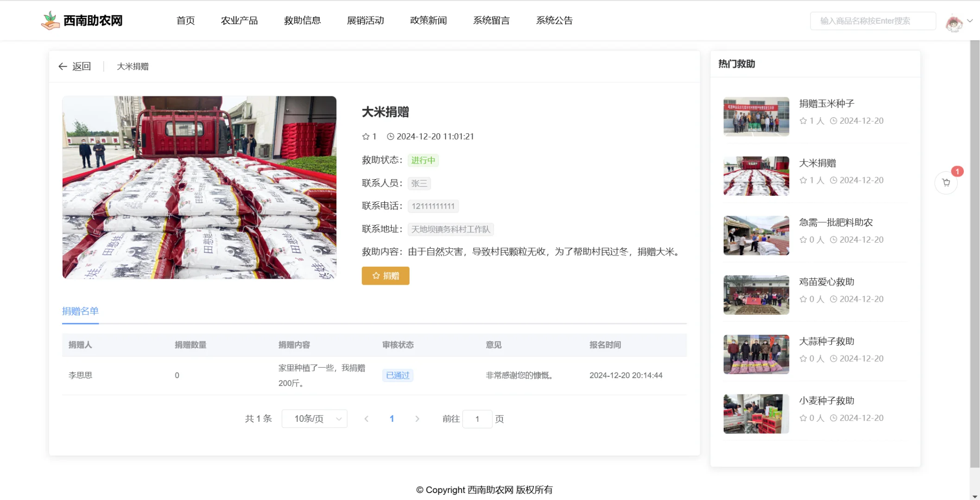980x500 pixels.
Task: Click the 返回 link to go back
Action: click(x=81, y=66)
